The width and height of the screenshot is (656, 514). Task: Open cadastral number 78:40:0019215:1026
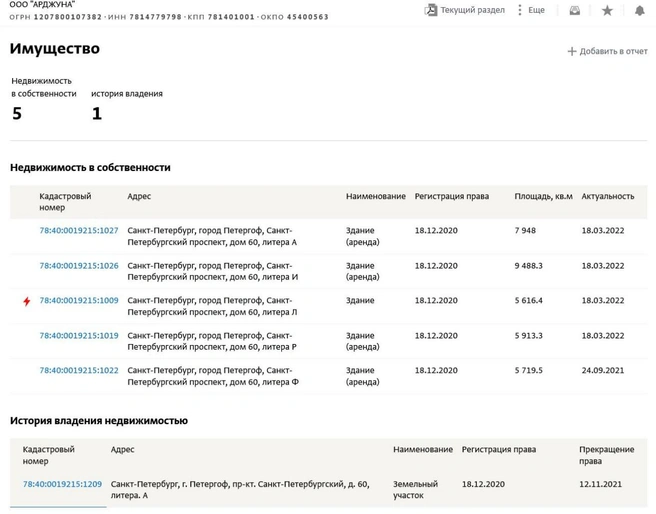79,266
